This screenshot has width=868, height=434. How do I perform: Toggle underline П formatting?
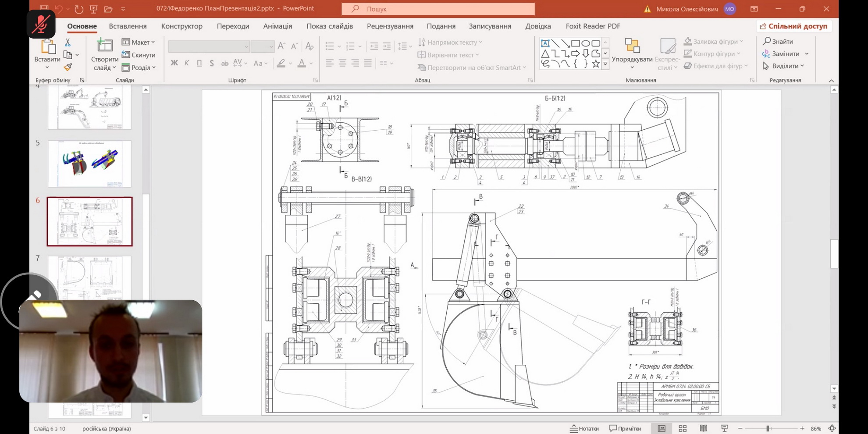pos(199,63)
